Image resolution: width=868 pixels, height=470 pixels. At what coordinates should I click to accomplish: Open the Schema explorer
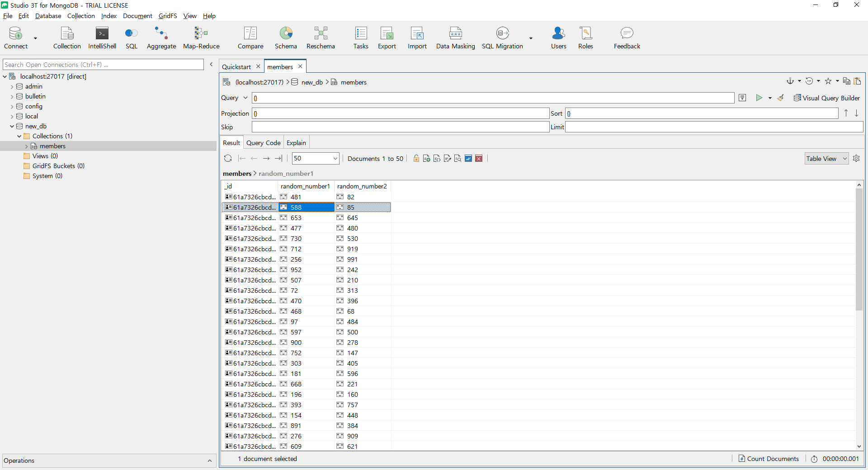click(x=286, y=38)
